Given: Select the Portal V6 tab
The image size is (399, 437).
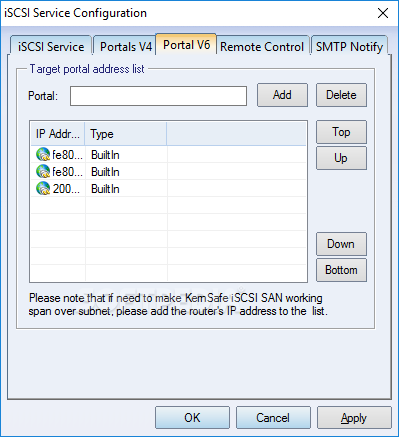Looking at the screenshot, I should [x=186, y=44].
